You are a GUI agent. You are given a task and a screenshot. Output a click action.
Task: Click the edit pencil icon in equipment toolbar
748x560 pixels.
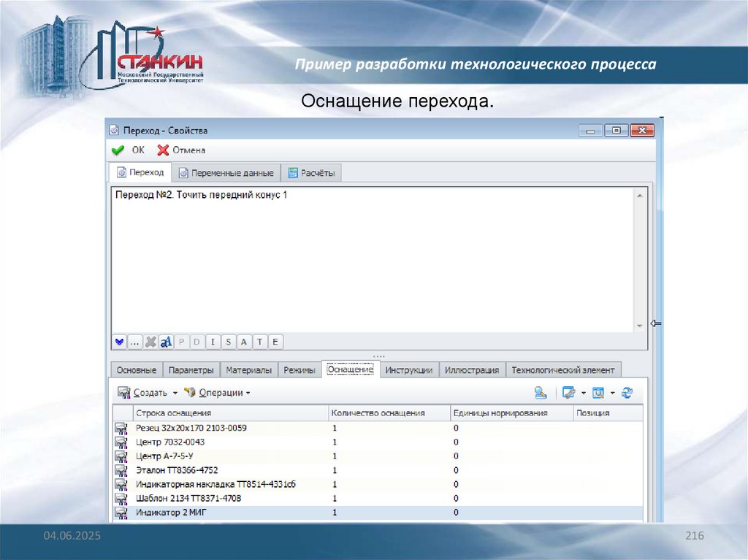(x=568, y=393)
